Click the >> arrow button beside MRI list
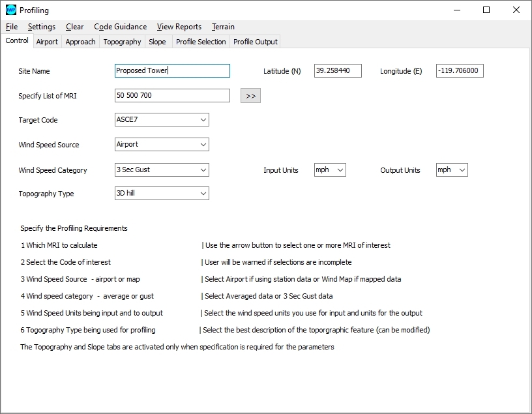The image size is (532, 414). click(250, 96)
